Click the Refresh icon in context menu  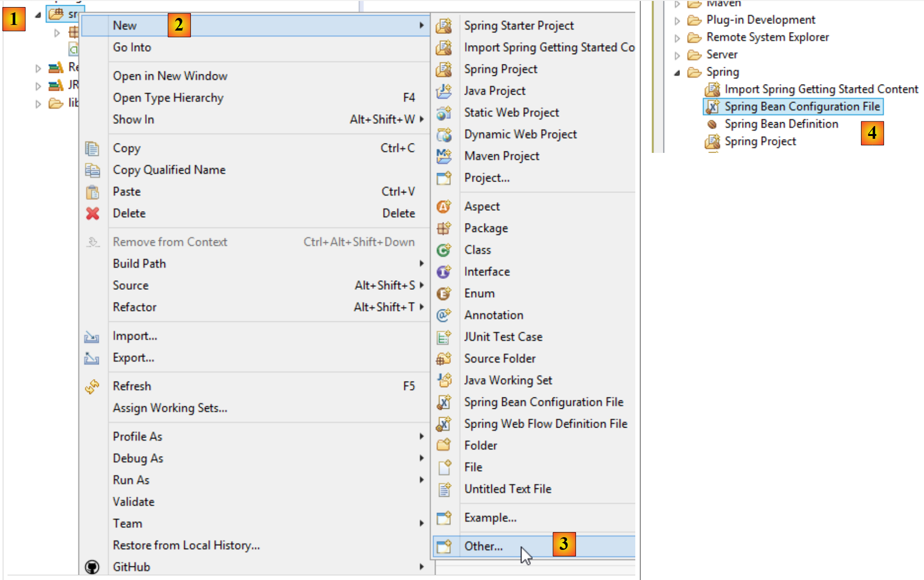(92, 386)
